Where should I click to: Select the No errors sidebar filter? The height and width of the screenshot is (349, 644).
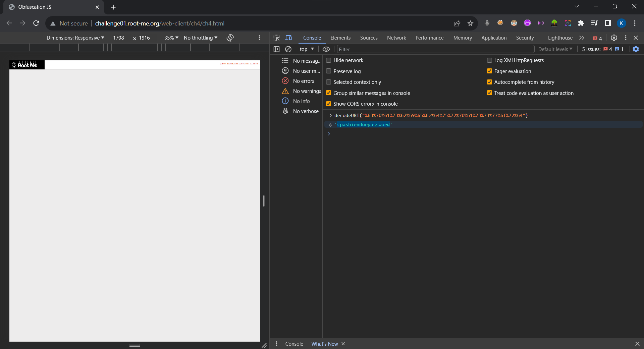tap(303, 81)
